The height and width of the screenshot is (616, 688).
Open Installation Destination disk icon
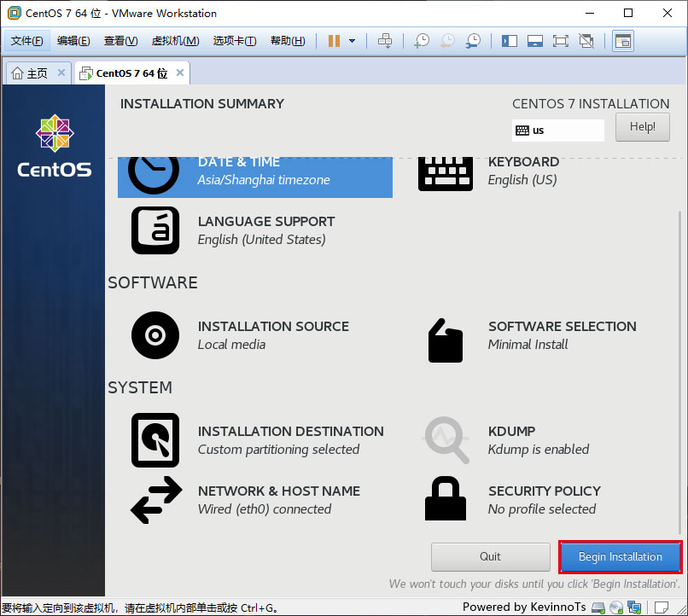(x=155, y=440)
